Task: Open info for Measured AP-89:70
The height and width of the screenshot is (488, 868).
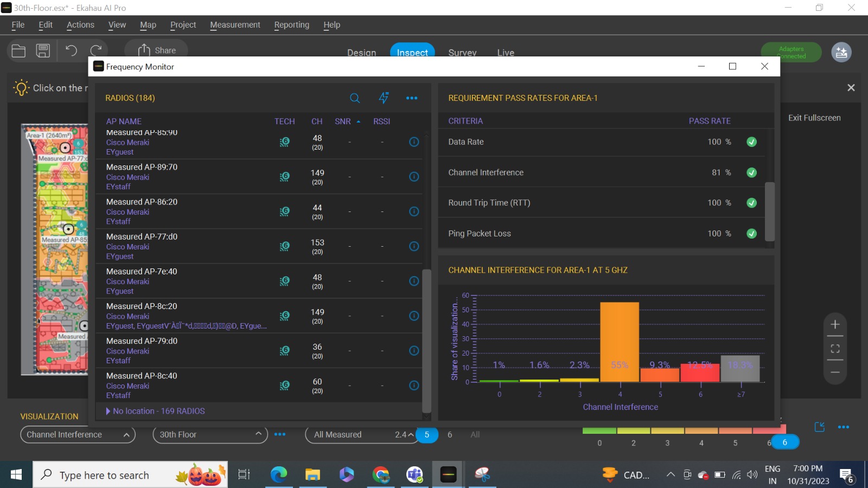Action: (x=414, y=177)
